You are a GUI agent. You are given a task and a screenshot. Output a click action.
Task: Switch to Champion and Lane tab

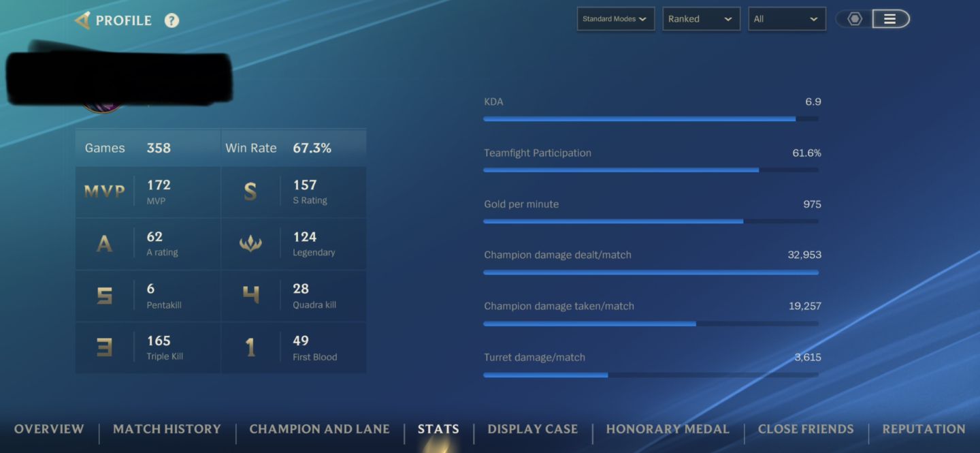[x=319, y=429]
